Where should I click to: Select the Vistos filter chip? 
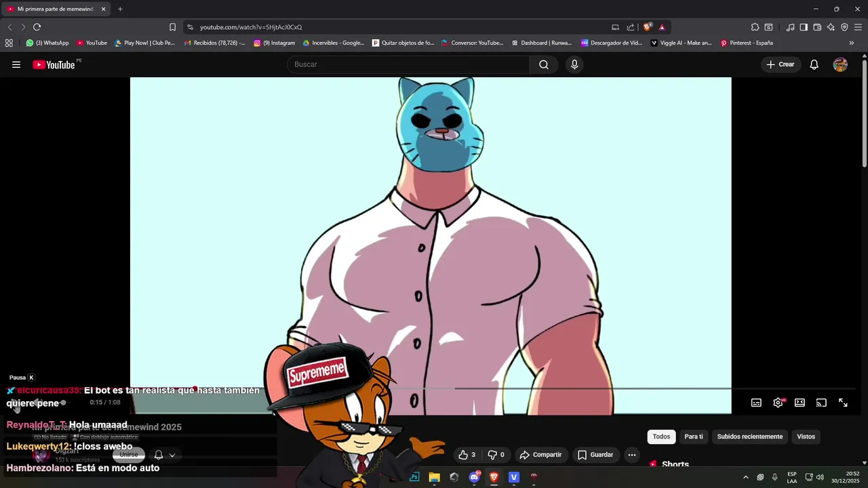click(x=806, y=436)
